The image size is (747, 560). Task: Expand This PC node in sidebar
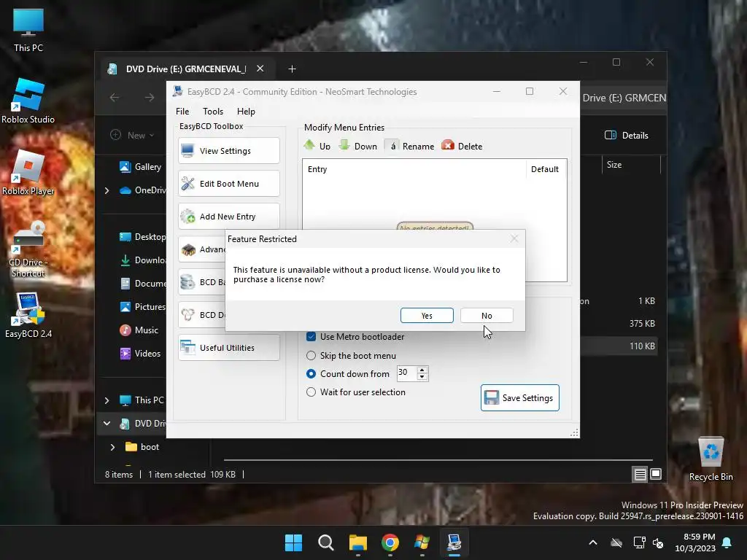click(x=107, y=400)
